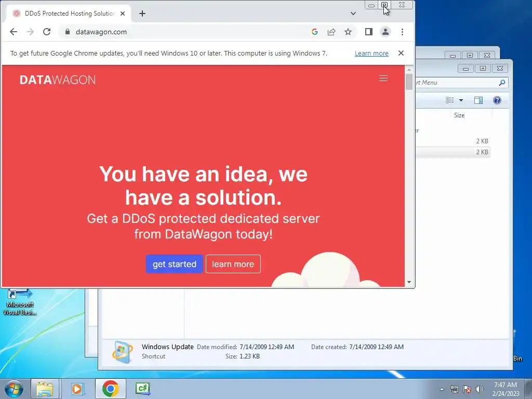Follow the Learn more link in info bar

coord(371,54)
